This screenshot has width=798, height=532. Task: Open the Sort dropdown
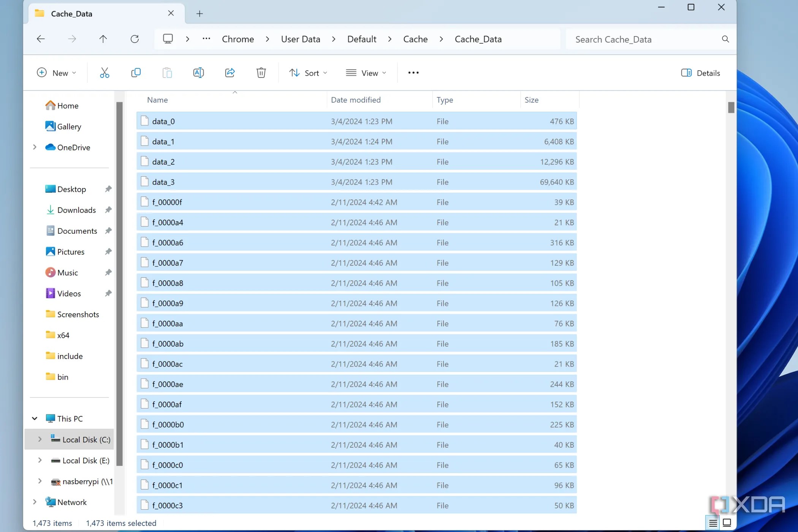click(308, 73)
